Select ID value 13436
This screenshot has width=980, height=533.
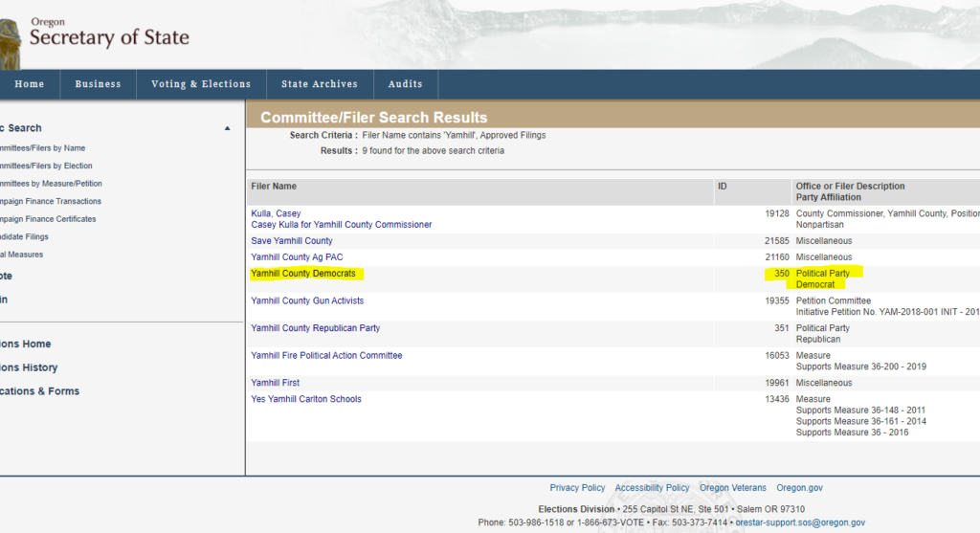[777, 399]
